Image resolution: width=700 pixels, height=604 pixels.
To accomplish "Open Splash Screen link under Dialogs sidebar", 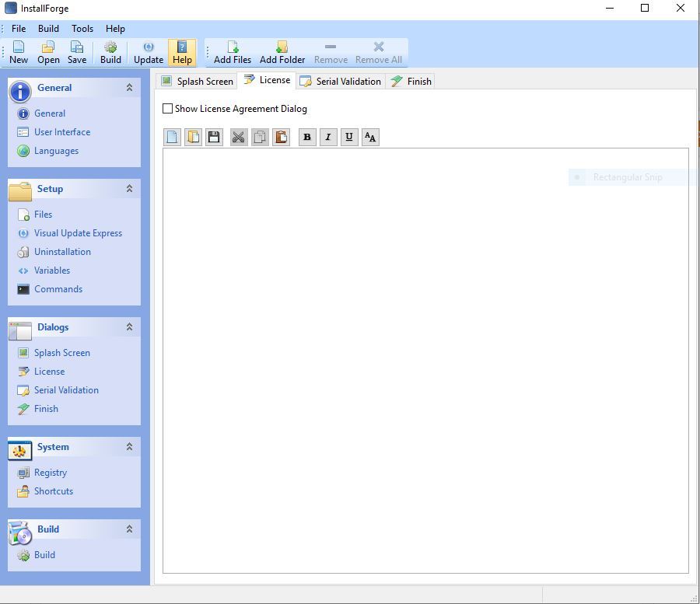I will pos(62,353).
